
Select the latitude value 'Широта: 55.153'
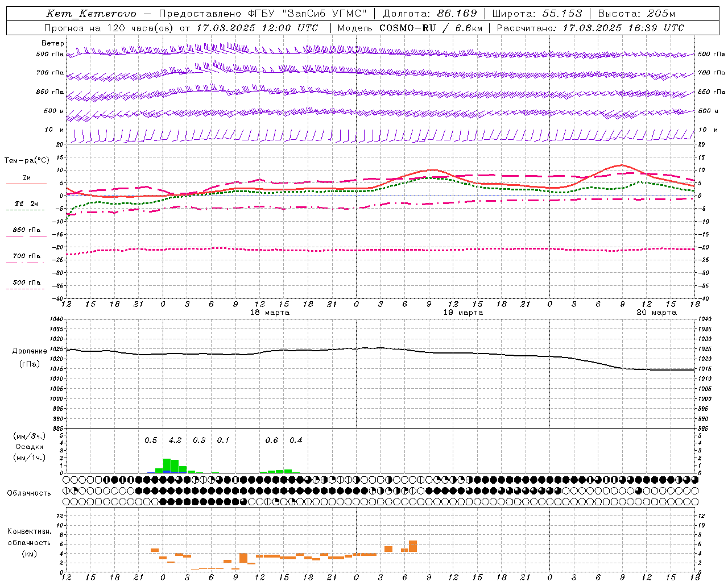pyautogui.click(x=537, y=14)
